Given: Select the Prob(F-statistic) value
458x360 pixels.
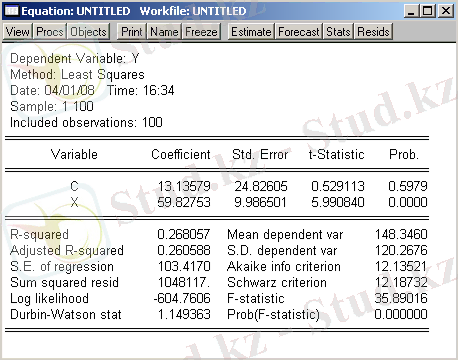Looking at the screenshot, I should tap(401, 314).
